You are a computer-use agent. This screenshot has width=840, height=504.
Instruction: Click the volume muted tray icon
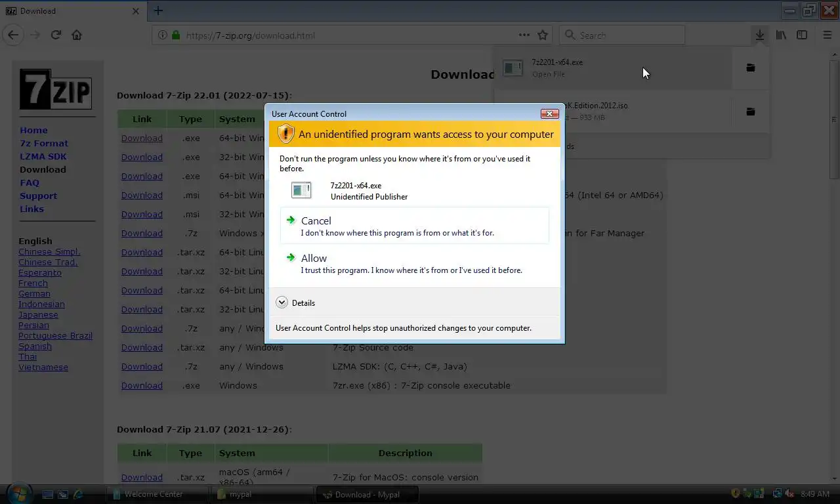pyautogui.click(x=789, y=493)
